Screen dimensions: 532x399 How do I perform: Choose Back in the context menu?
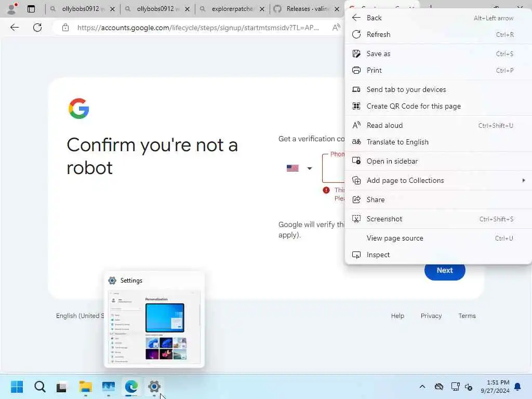(x=438, y=18)
